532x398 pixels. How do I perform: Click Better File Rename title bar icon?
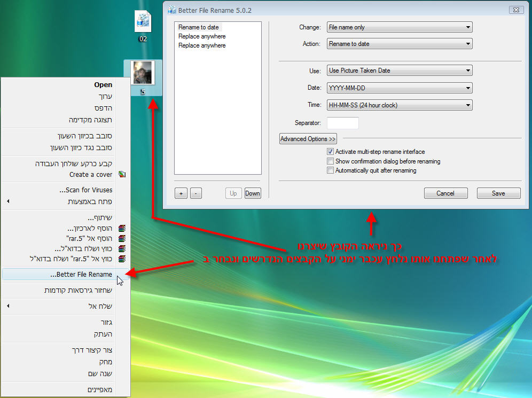tap(171, 10)
